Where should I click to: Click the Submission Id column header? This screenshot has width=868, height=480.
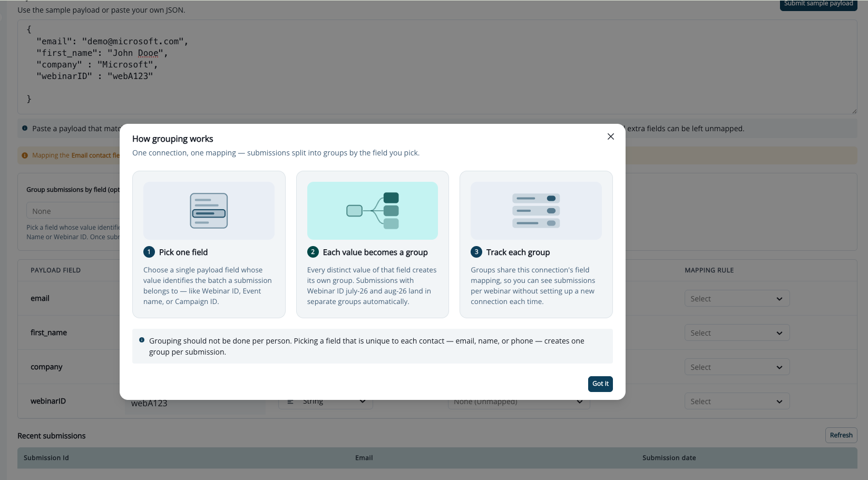coord(46,458)
